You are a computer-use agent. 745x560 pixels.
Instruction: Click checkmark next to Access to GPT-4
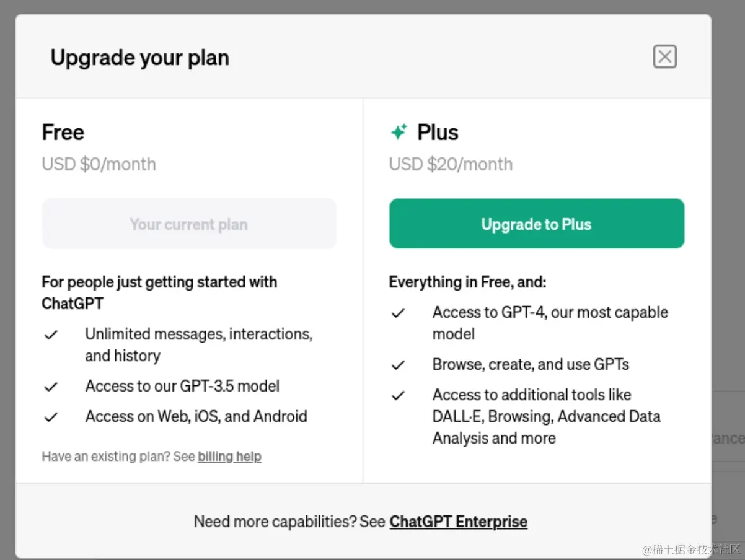398,313
